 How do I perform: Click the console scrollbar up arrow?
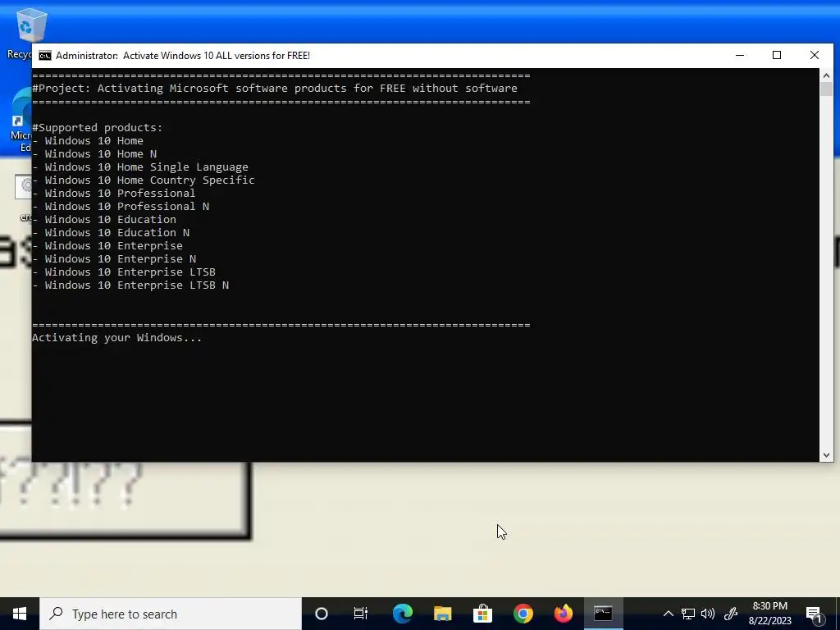pyautogui.click(x=826, y=75)
